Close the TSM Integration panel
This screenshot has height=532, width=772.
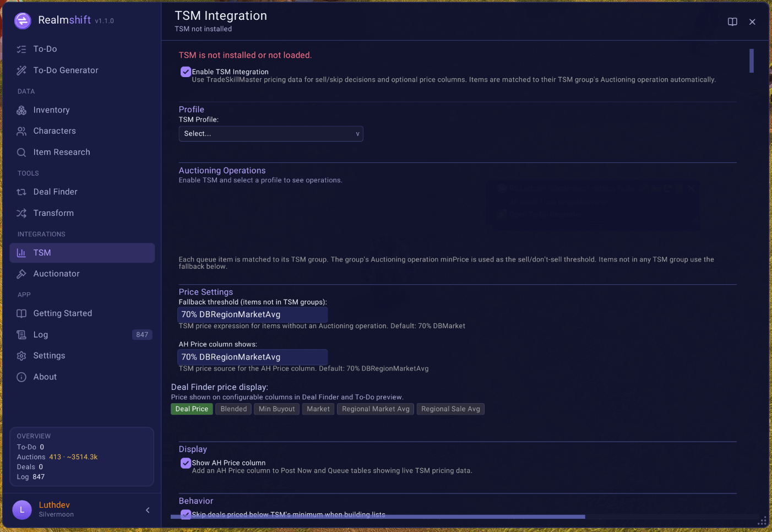(752, 22)
